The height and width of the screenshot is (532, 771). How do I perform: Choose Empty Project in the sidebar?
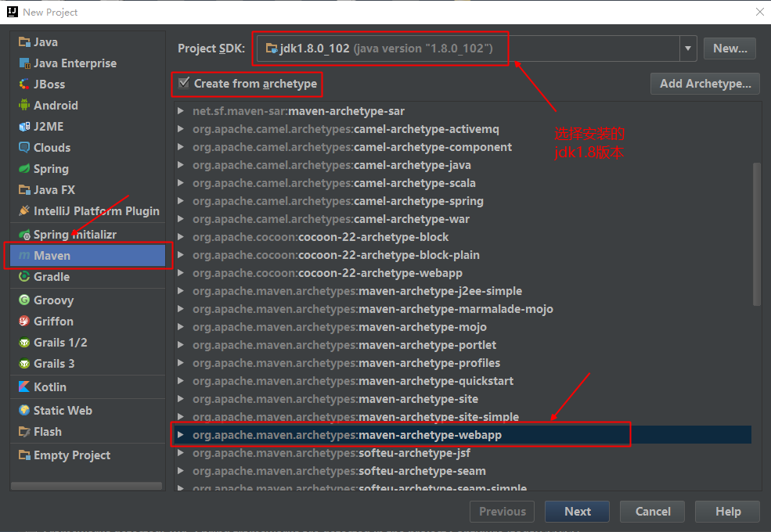tap(71, 455)
